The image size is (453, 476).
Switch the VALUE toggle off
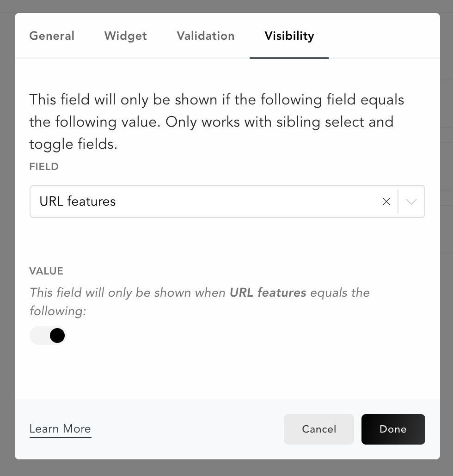coord(48,335)
